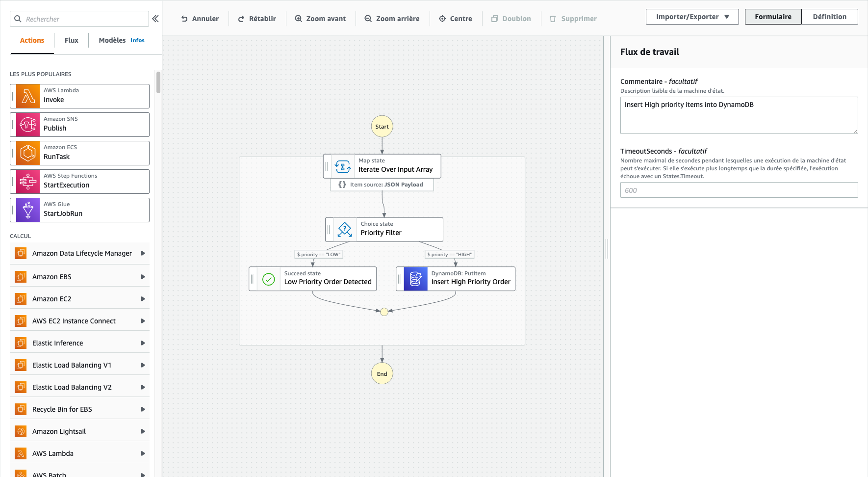Click the left panel scrollbar
Screen dimensions: 868x477
coord(158,82)
